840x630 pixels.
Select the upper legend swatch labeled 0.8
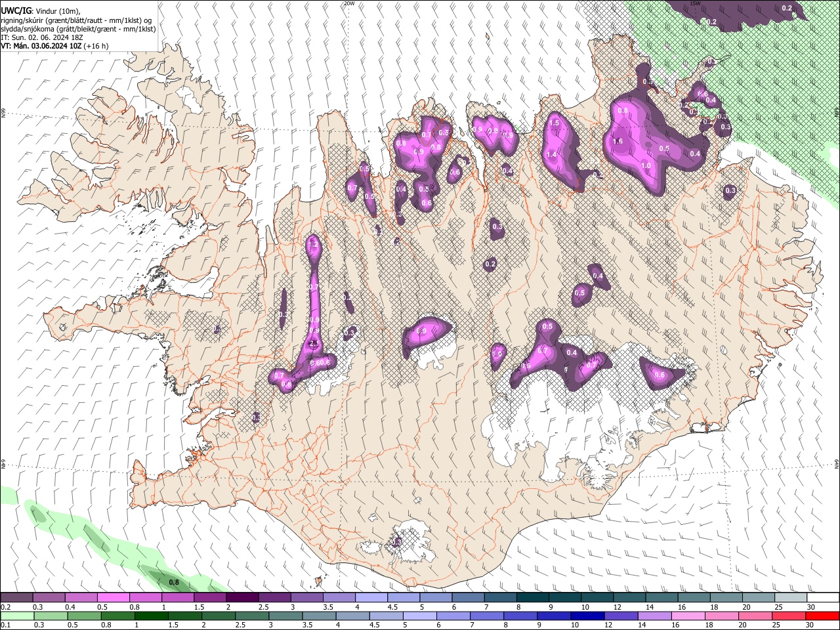click(146, 598)
